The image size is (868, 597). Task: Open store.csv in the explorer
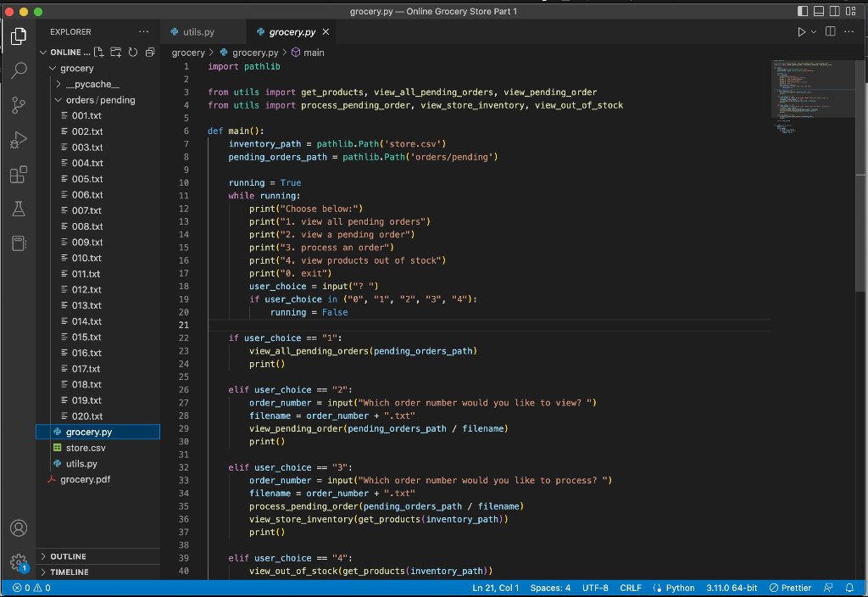pyautogui.click(x=85, y=448)
